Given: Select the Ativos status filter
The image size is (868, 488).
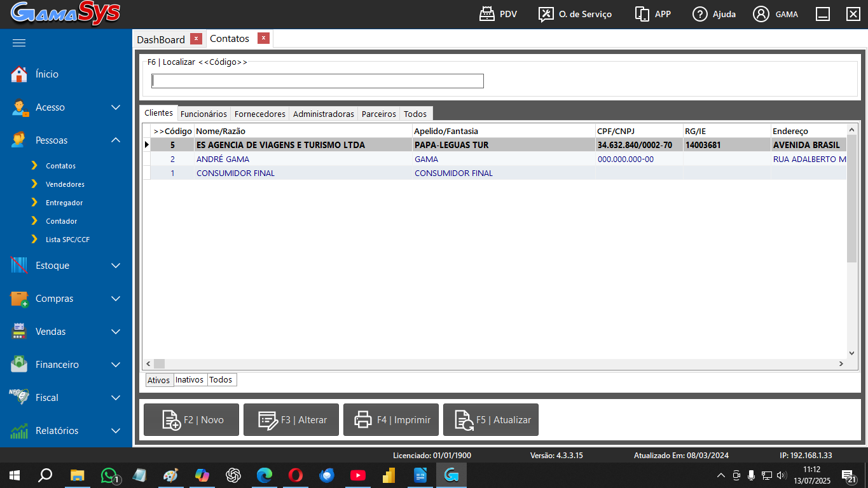Looking at the screenshot, I should point(159,380).
